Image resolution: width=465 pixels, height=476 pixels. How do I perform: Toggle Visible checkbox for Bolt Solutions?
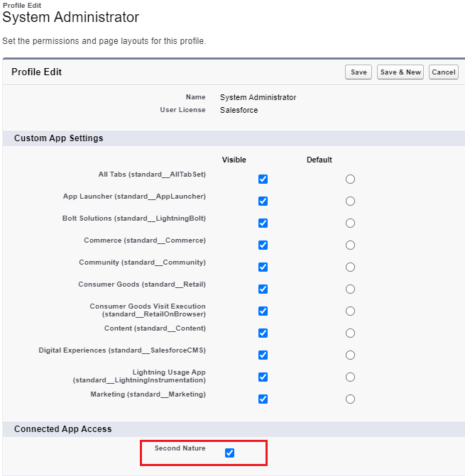pyautogui.click(x=263, y=223)
